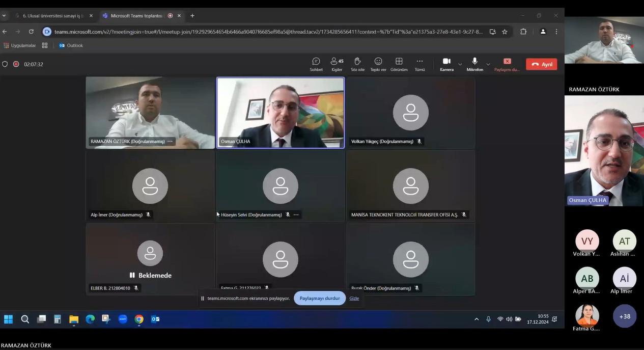Show the Kişiler participants list

coord(337,64)
